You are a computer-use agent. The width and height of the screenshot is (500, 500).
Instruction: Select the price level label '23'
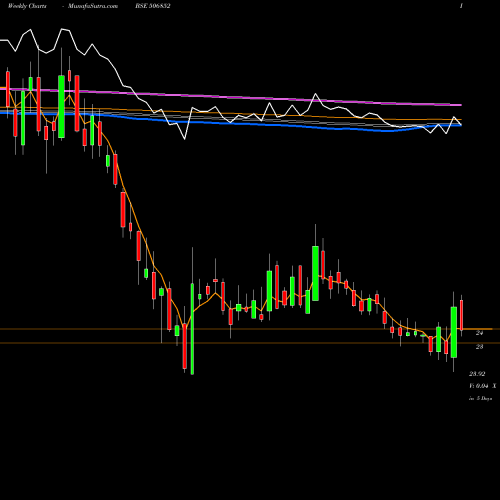coord(479,347)
